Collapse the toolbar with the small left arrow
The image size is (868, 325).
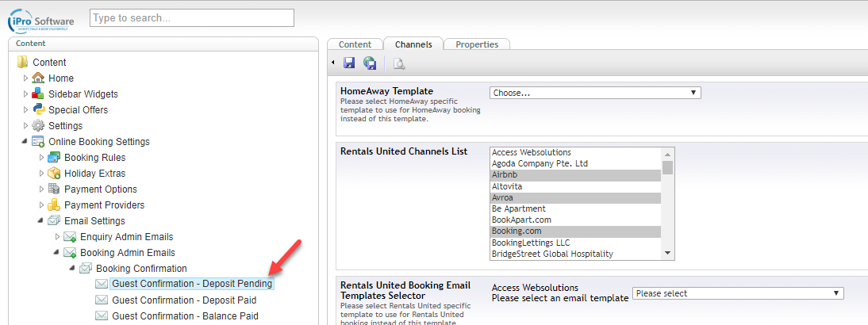coord(332,63)
